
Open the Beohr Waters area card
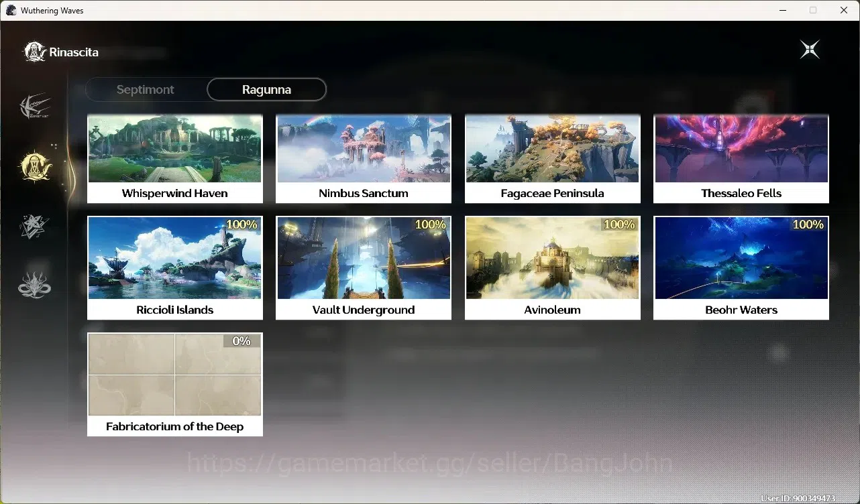(741, 267)
